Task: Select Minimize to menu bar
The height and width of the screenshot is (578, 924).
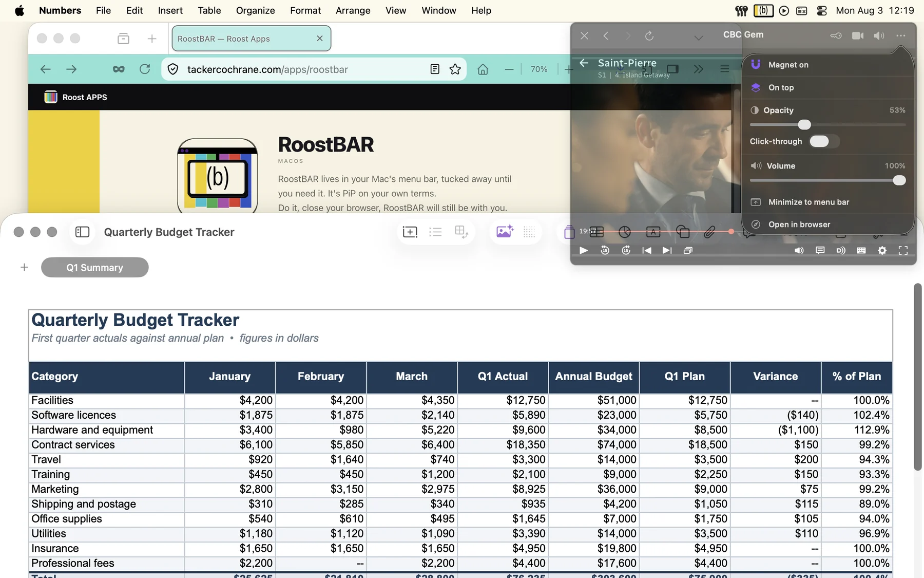Action: click(827, 202)
